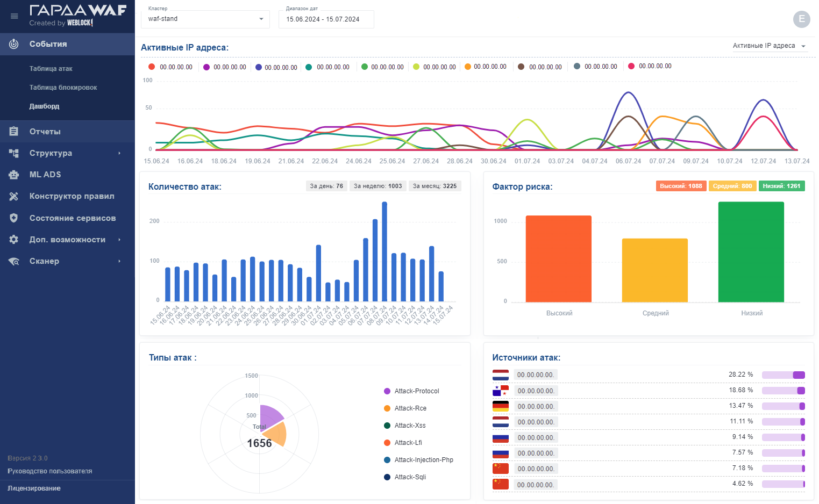Click the За неделю: 1003 badge
The height and width of the screenshot is (504, 819).
pos(378,186)
